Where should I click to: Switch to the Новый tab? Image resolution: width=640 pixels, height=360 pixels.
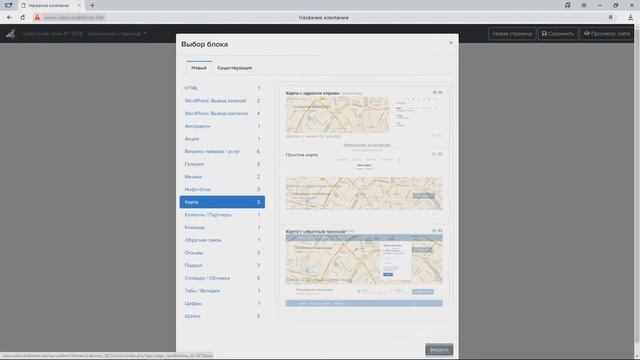[199, 68]
